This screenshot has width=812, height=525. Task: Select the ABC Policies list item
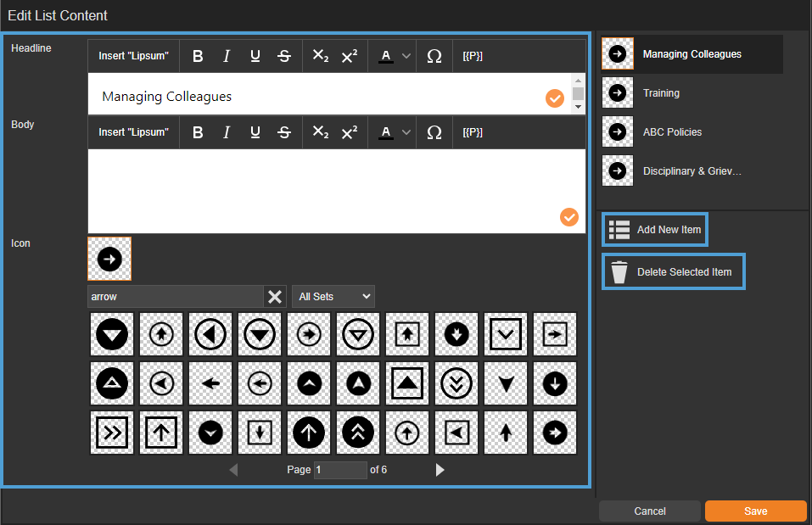tap(671, 132)
